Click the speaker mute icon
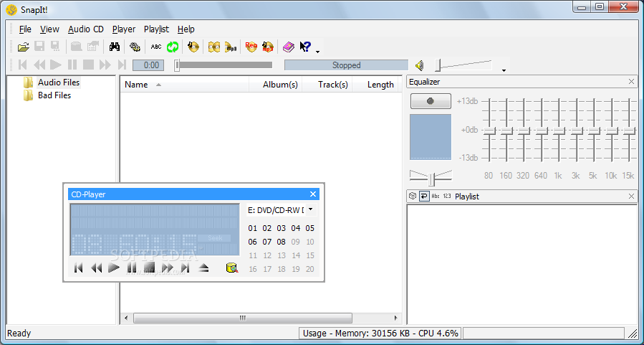 point(419,65)
